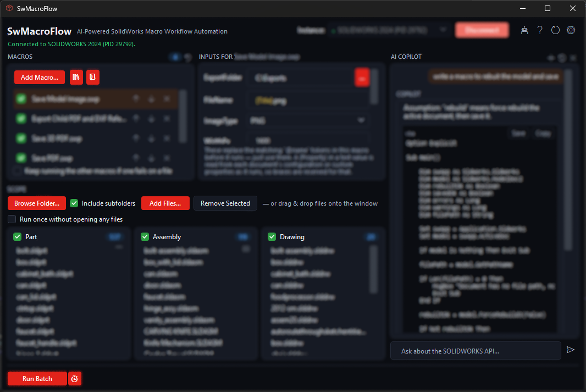Click the Disconnect button
This screenshot has width=586, height=392.
(x=482, y=30)
